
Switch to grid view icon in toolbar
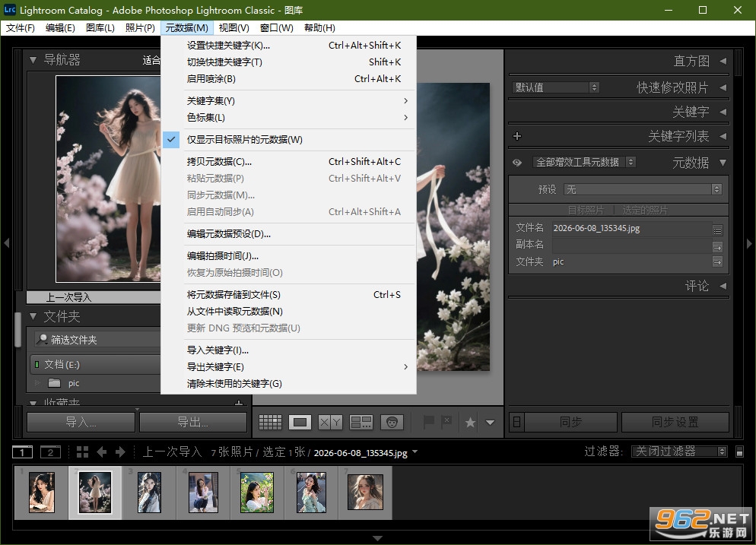point(270,423)
